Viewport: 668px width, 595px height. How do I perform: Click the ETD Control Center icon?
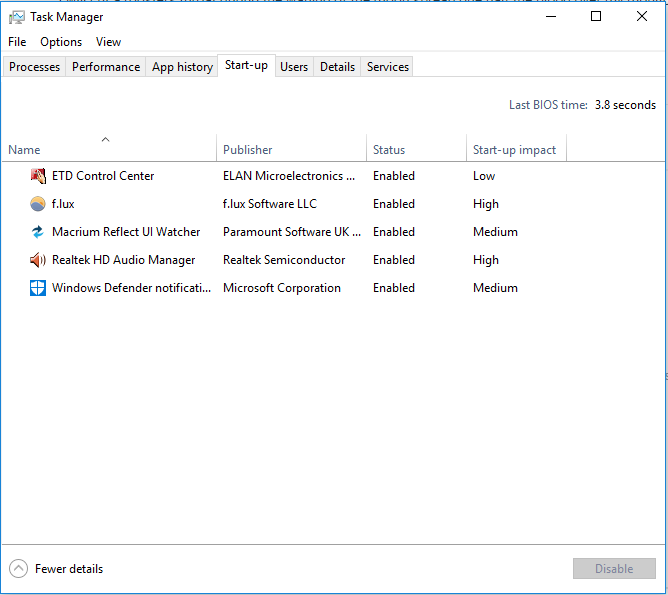click(38, 176)
